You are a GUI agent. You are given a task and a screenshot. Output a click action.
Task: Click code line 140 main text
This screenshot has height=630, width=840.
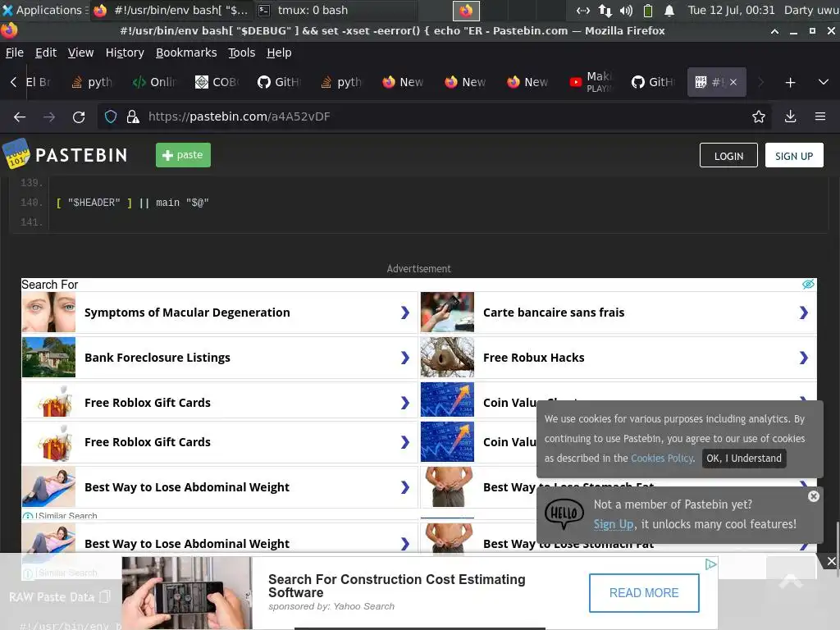133,203
